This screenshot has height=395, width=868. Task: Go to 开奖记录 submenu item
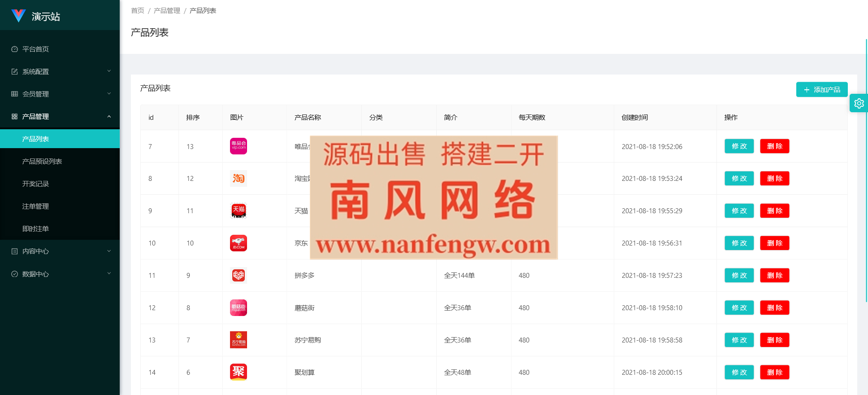tap(35, 184)
